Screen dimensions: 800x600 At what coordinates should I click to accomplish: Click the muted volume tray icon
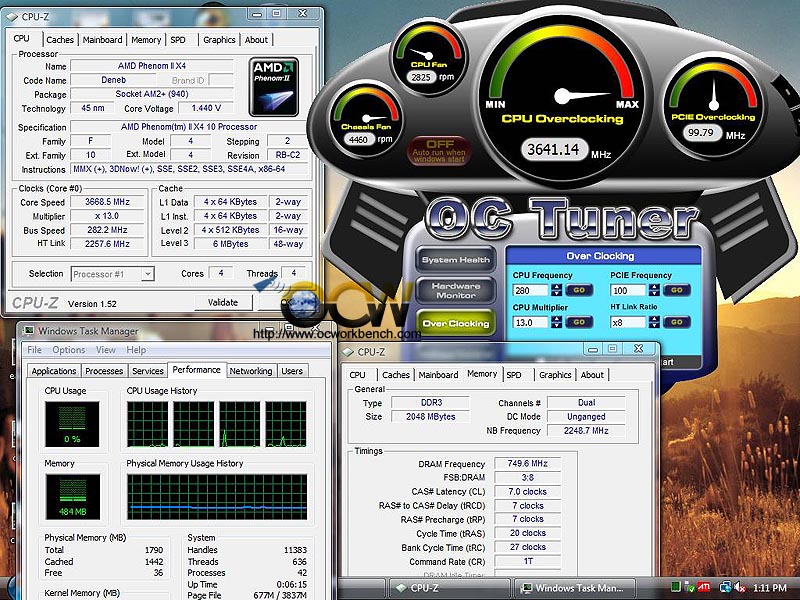(739, 588)
